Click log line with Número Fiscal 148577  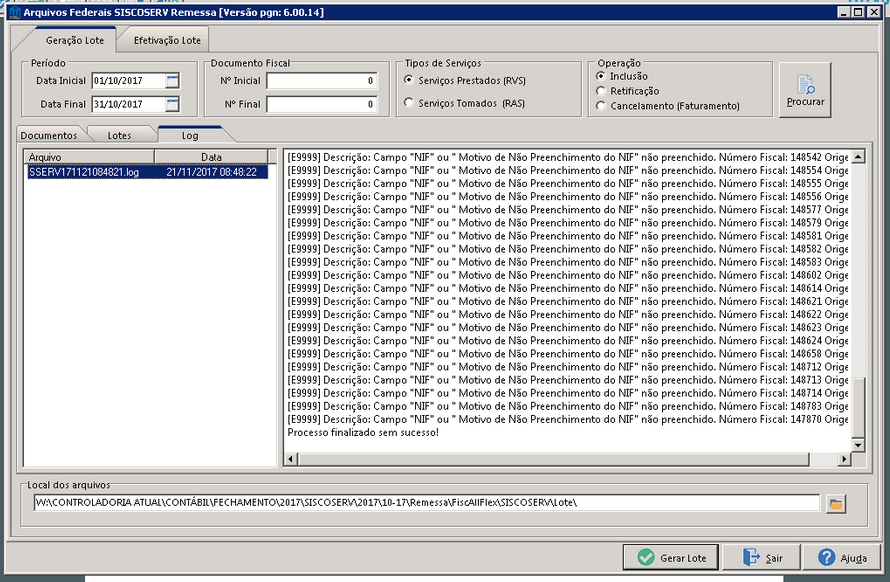point(568,210)
